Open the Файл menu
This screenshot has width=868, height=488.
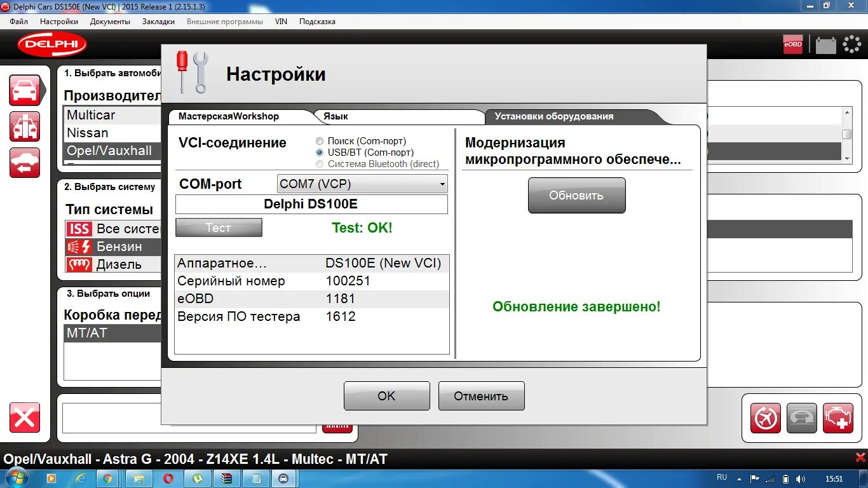click(x=19, y=22)
